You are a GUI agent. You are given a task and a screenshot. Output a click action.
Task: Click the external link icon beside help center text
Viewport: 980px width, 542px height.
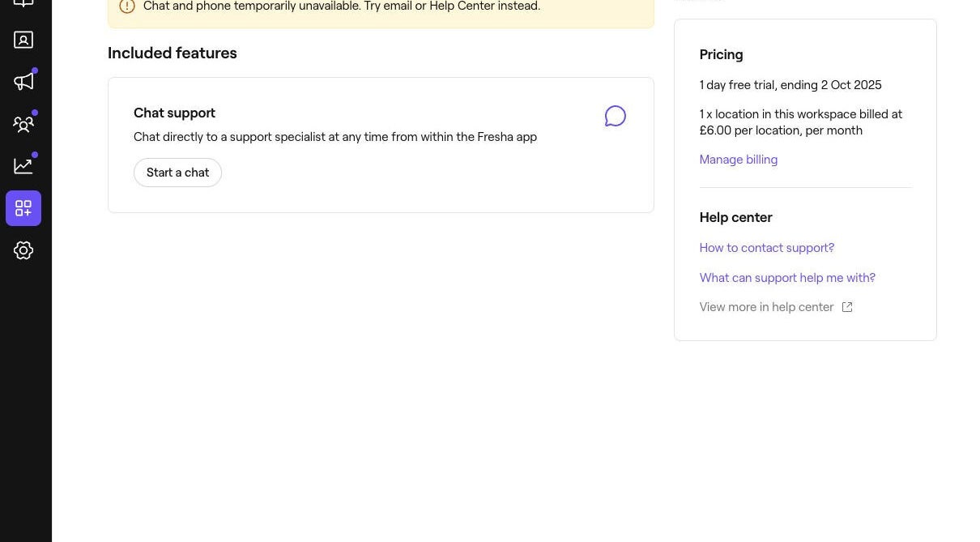coord(846,307)
